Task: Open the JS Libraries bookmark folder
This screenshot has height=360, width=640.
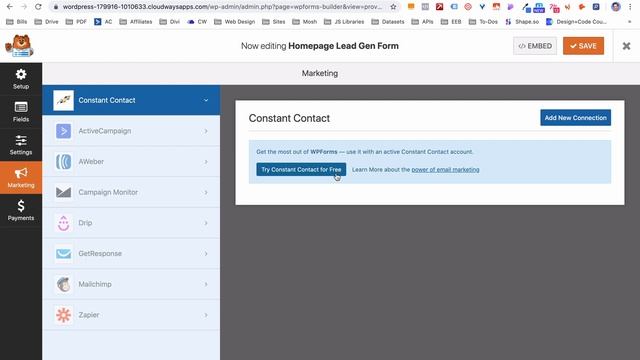Action: (344, 22)
